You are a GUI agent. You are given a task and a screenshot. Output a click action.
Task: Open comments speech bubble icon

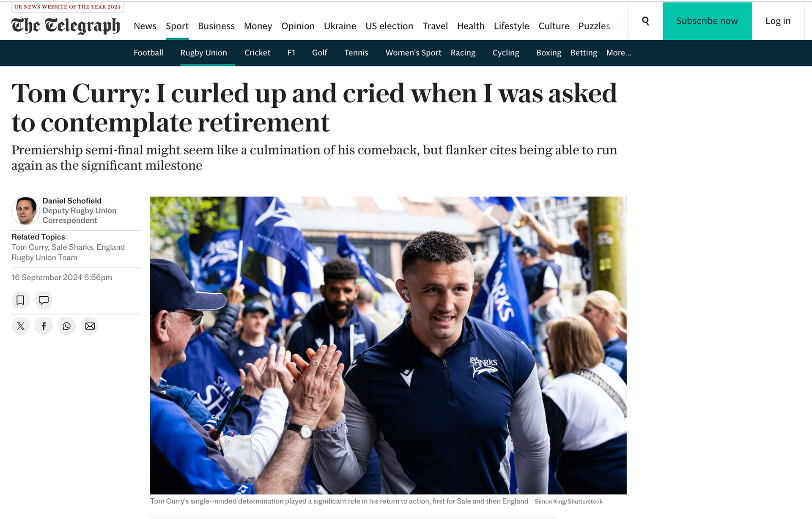(44, 300)
